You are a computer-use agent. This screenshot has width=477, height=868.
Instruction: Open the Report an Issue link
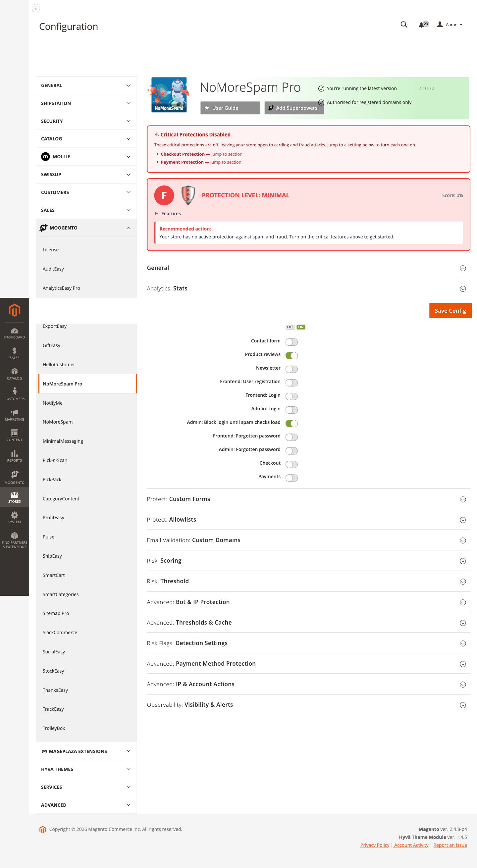click(x=450, y=845)
